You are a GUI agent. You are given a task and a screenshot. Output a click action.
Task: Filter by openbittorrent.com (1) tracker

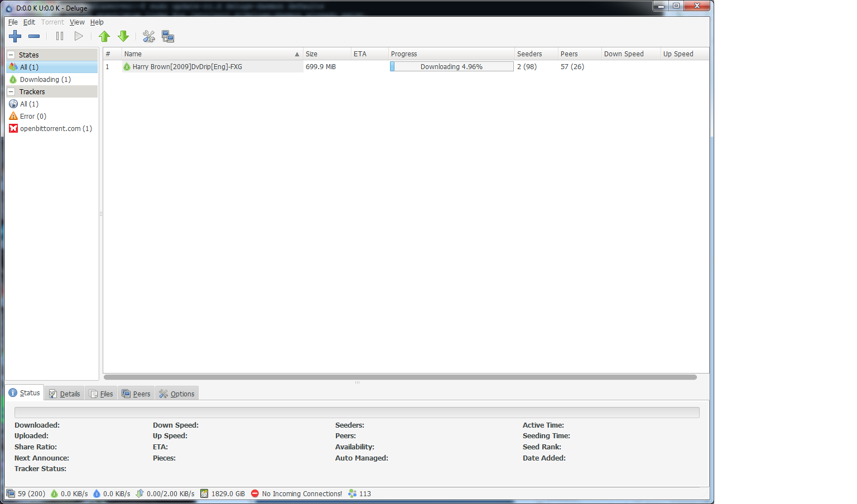coord(52,128)
